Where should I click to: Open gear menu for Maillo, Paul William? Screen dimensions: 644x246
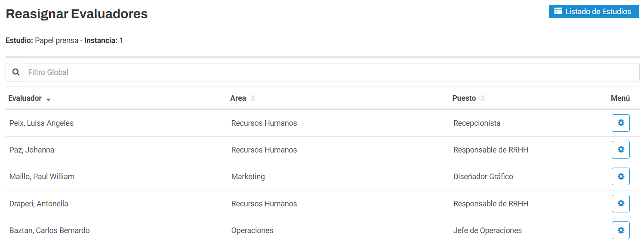tap(620, 176)
